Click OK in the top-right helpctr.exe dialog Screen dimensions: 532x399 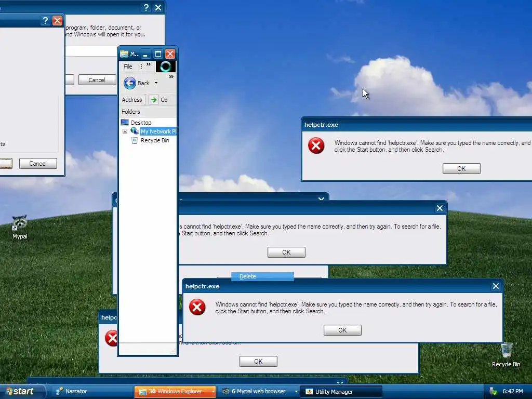461,169
